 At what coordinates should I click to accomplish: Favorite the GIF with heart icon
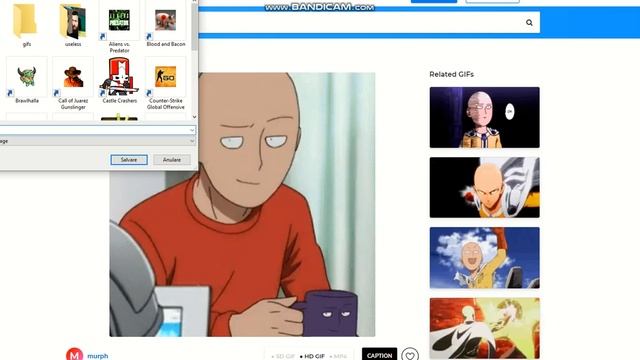410,356
